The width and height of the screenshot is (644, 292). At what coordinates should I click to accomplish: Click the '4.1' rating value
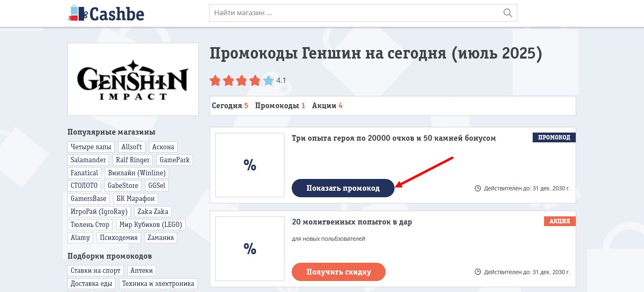click(281, 81)
